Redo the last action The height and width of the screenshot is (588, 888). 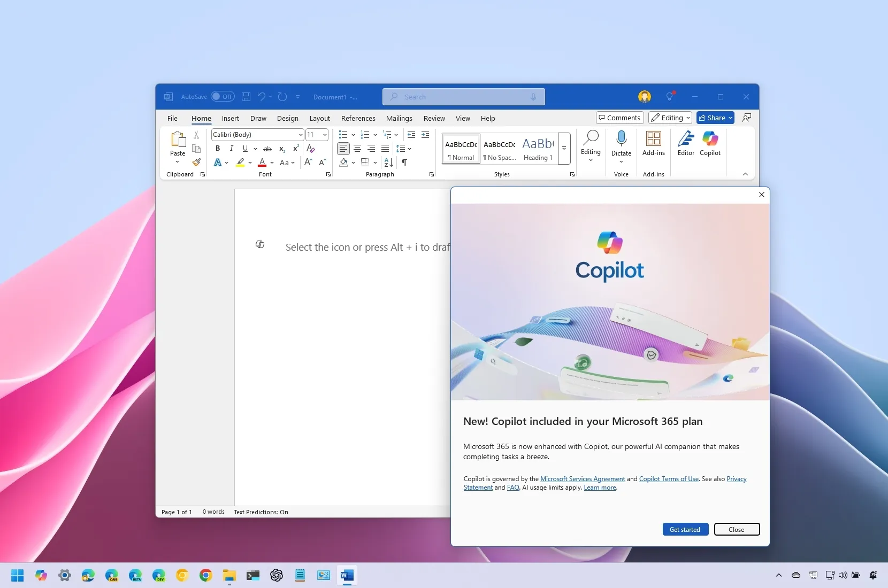[x=282, y=97]
